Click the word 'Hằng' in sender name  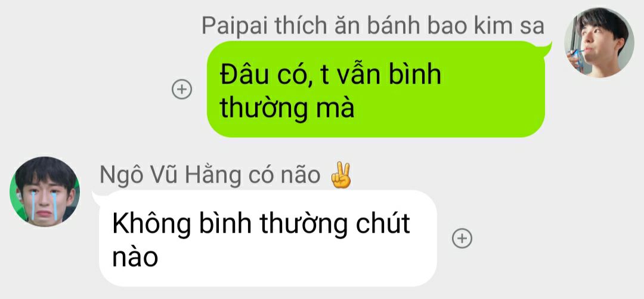pyautogui.click(x=213, y=175)
